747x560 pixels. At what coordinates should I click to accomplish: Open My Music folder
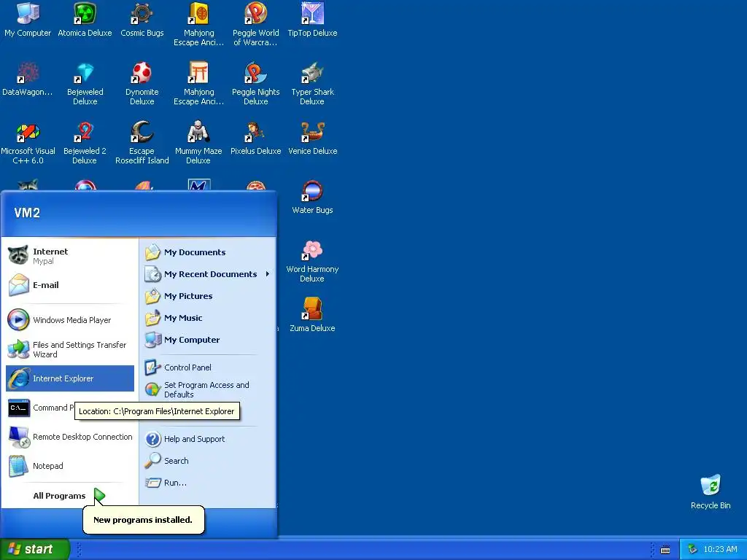[x=208, y=318]
